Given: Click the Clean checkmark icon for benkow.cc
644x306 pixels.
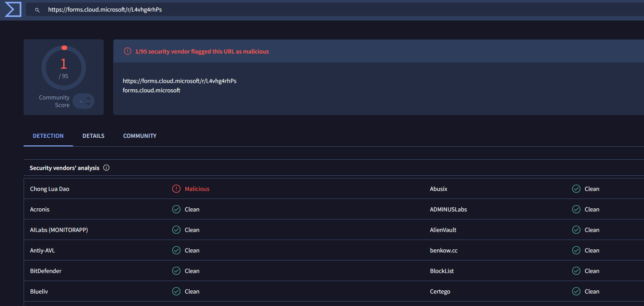Looking at the screenshot, I should coord(576,250).
